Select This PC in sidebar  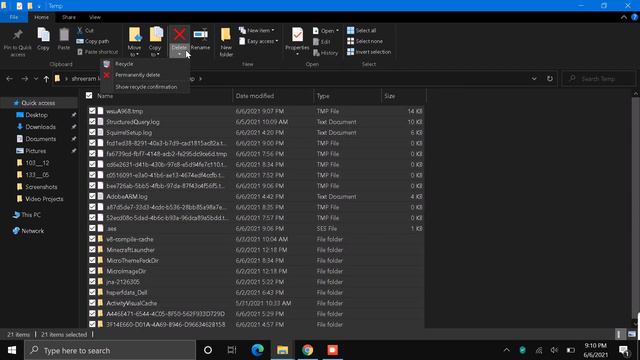click(x=31, y=215)
